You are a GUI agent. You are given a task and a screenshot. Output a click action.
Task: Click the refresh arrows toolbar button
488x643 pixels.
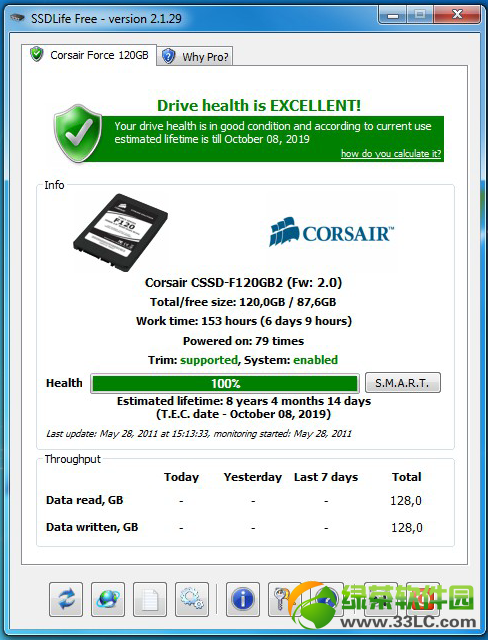[x=66, y=599]
